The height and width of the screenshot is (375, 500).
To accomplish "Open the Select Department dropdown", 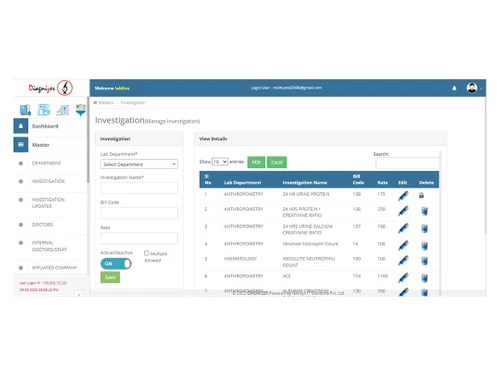I will [139, 164].
